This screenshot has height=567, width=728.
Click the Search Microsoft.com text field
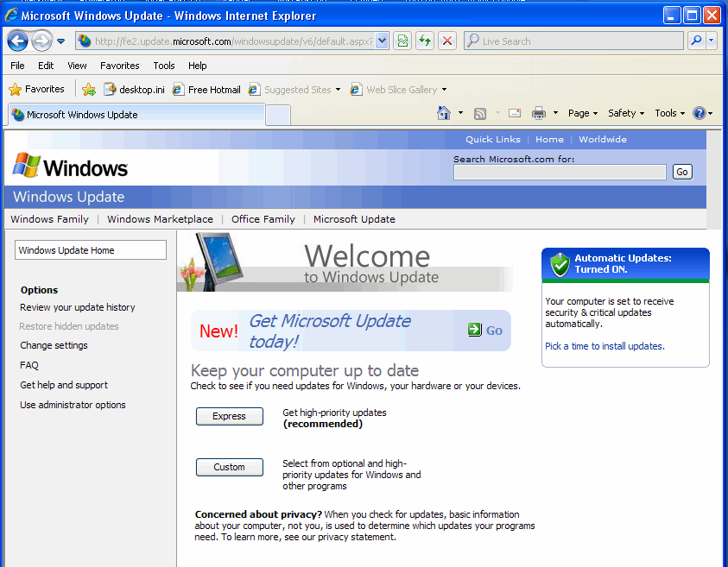(x=560, y=172)
